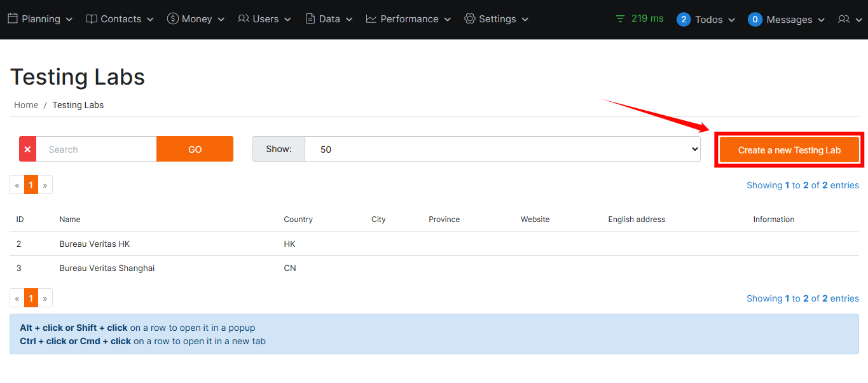Open the Bureau Veritas Shanghai row
The width and height of the screenshot is (868, 383).
(107, 268)
